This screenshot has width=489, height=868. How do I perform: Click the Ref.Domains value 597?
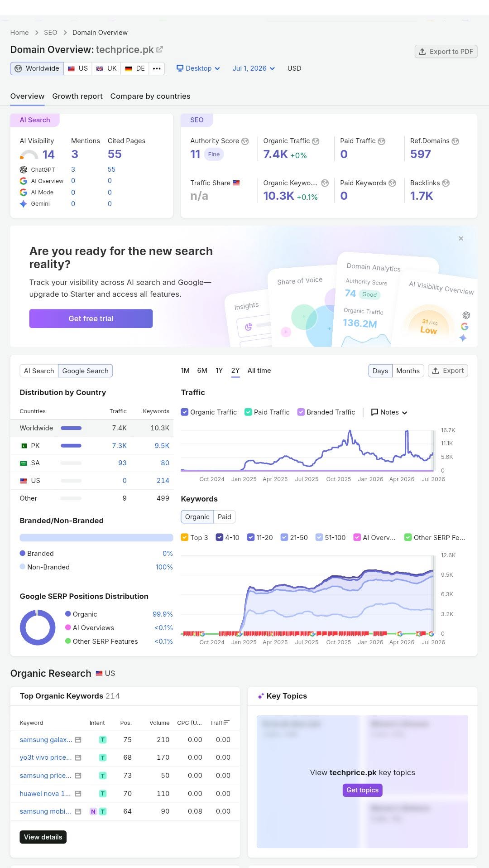click(421, 154)
